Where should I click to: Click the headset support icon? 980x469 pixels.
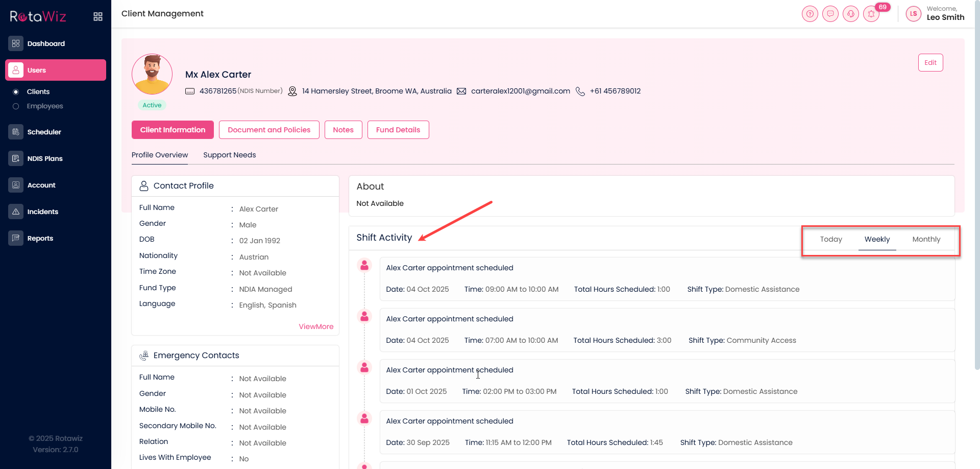850,14
